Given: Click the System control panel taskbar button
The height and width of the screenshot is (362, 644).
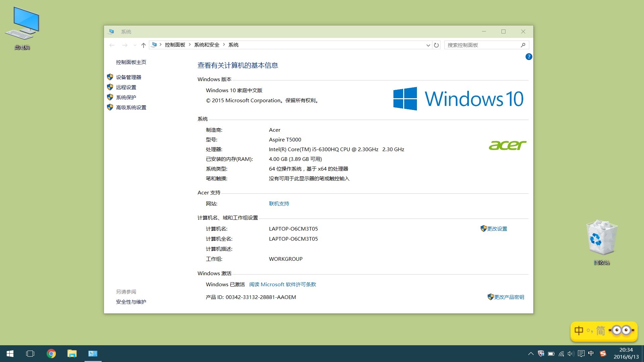Looking at the screenshot, I should (x=93, y=354).
